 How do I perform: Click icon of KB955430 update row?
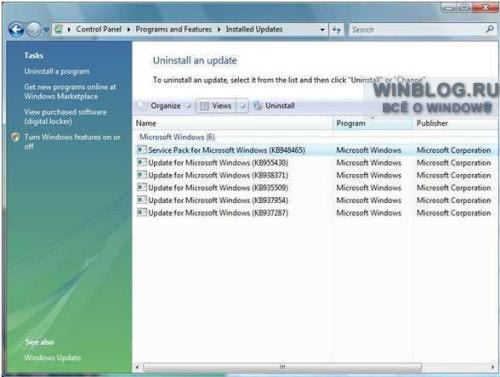(142, 163)
